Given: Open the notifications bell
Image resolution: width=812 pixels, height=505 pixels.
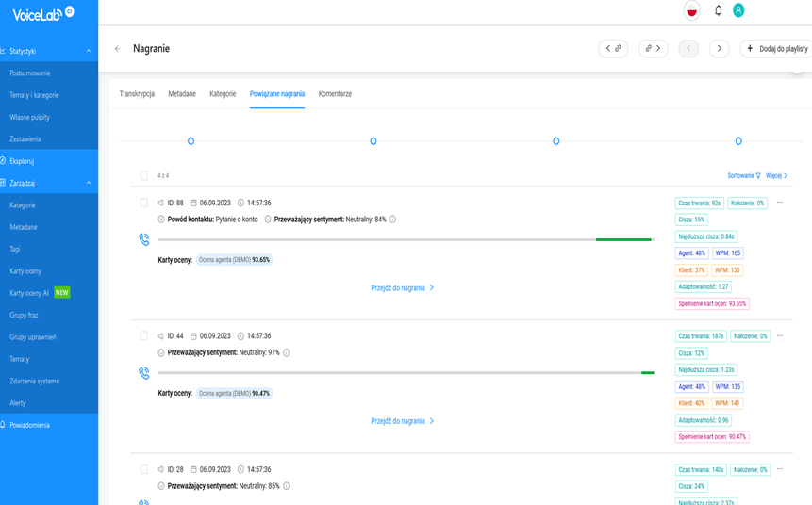Looking at the screenshot, I should (x=719, y=10).
